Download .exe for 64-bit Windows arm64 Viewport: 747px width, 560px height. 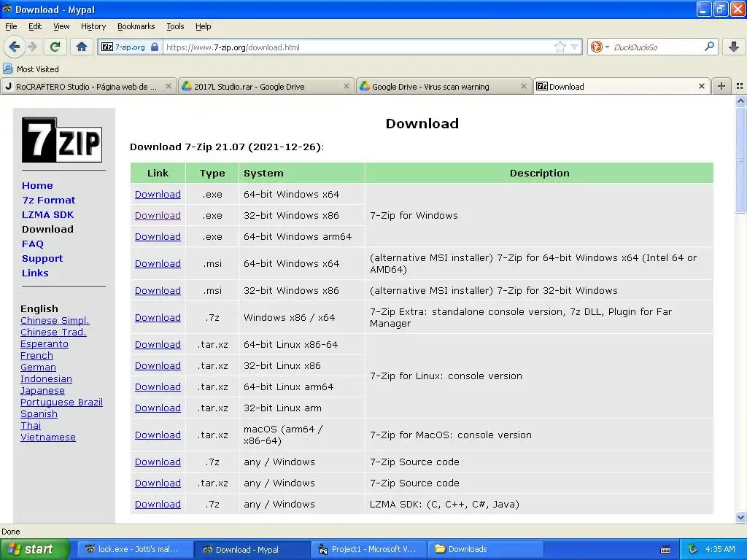[x=158, y=237]
